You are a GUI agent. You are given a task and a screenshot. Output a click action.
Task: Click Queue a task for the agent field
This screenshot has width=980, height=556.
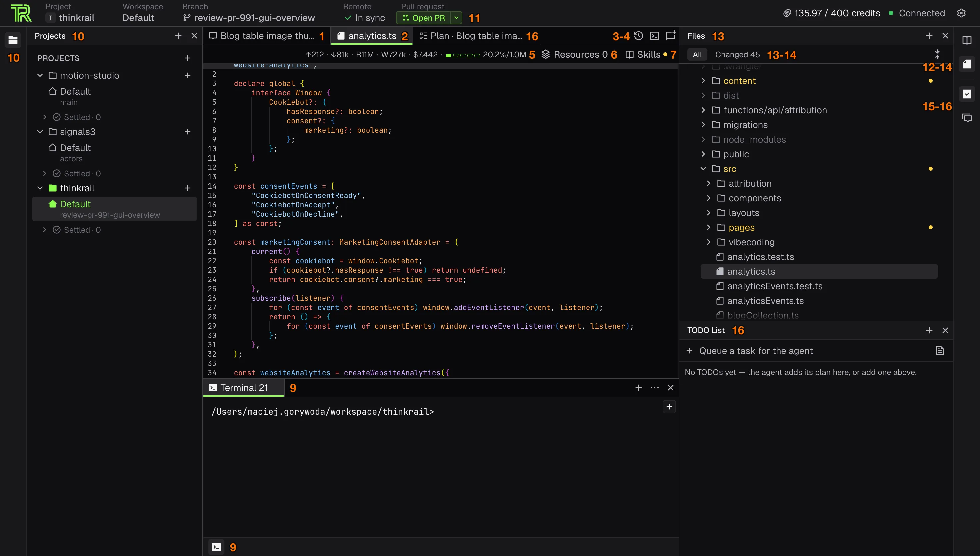point(809,351)
